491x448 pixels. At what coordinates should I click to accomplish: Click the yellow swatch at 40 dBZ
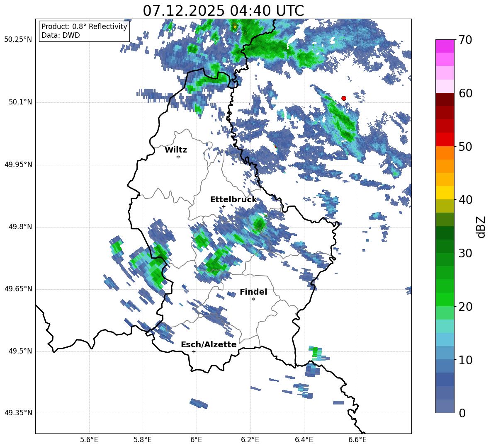pos(445,193)
